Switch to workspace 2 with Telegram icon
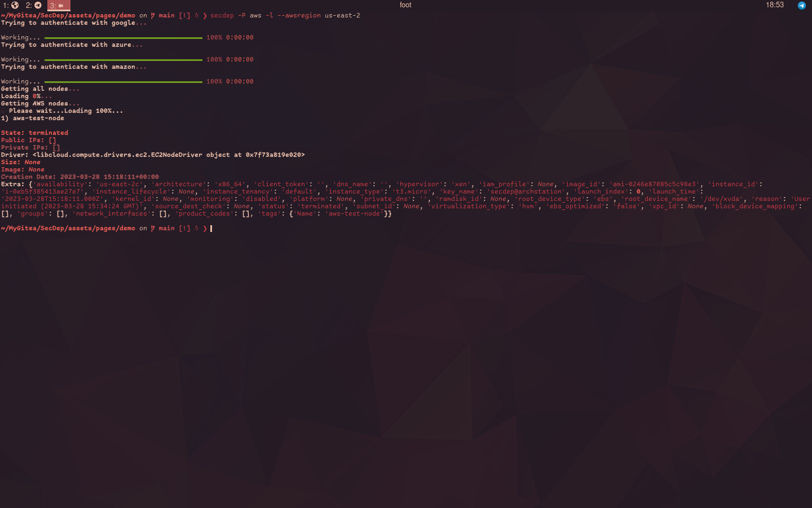 point(33,5)
